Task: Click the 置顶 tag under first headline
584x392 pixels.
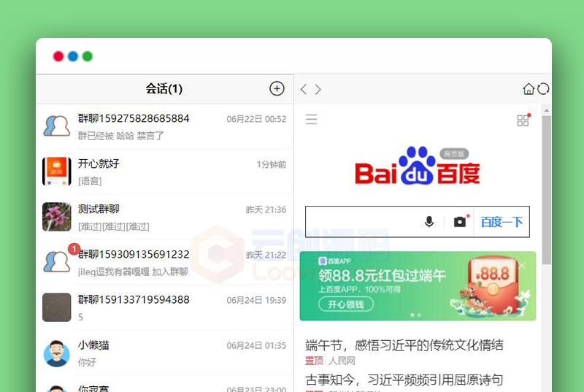Action: point(314,361)
